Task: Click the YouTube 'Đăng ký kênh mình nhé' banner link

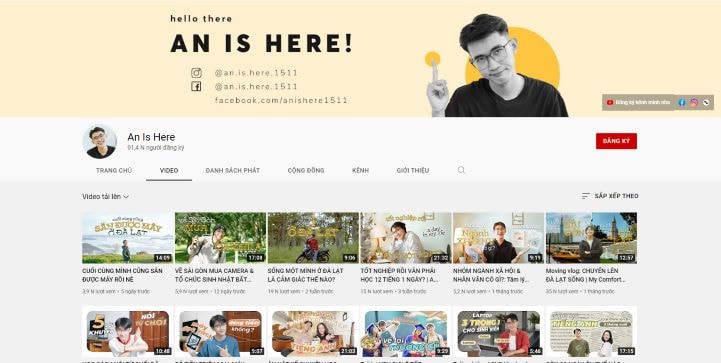Action: (x=638, y=103)
